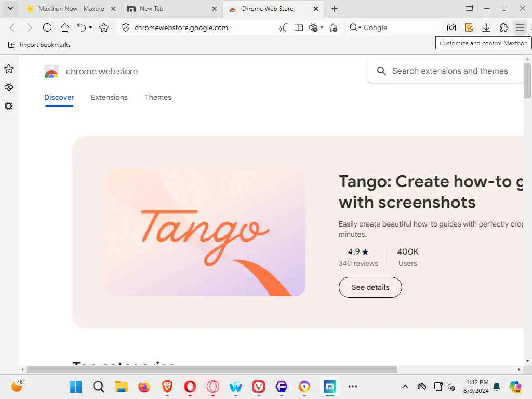Viewport: 532px width, 399px height.
Task: Click the See details button
Action: (x=370, y=287)
